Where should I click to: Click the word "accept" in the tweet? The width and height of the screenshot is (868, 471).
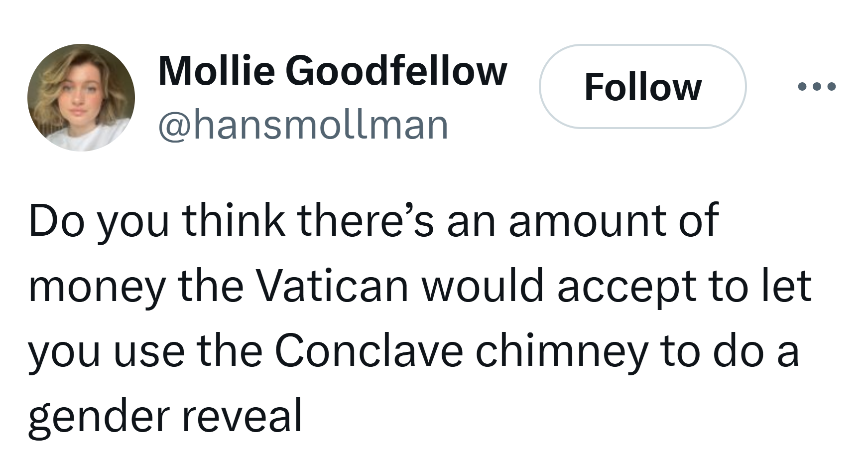626,289
